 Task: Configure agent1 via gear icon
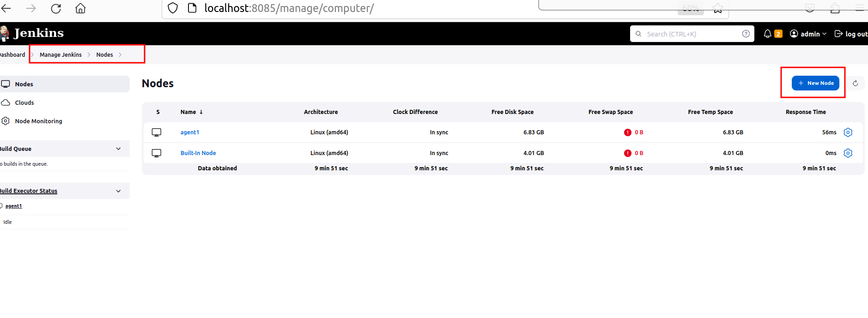848,132
